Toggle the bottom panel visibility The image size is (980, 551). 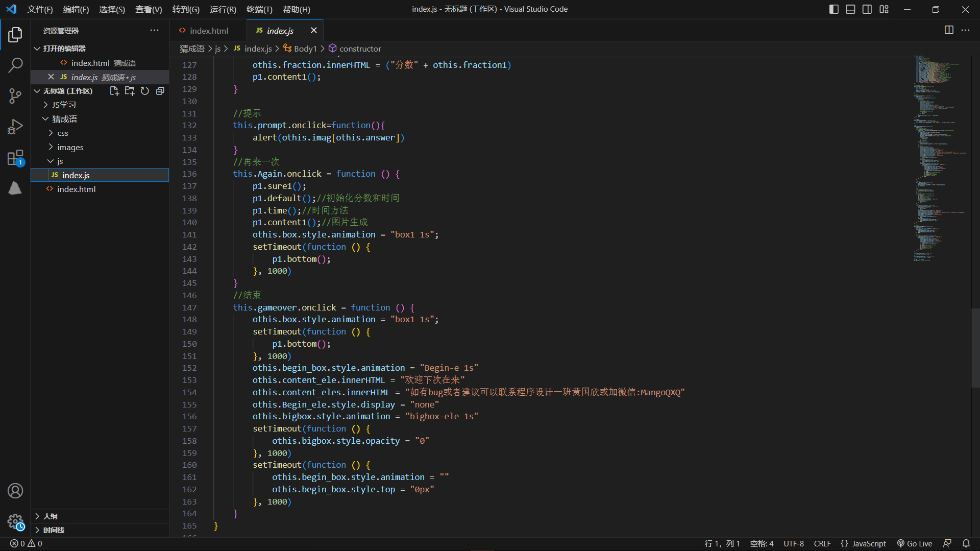tap(850, 9)
